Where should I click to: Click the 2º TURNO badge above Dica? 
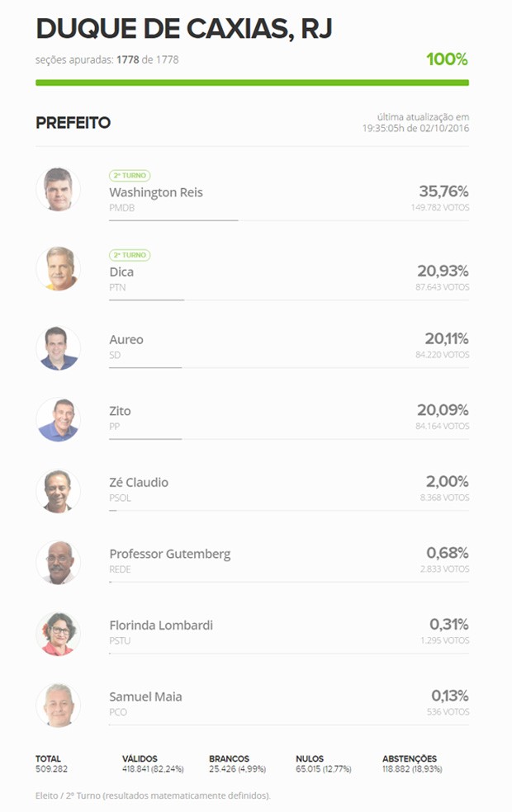pyautogui.click(x=130, y=255)
